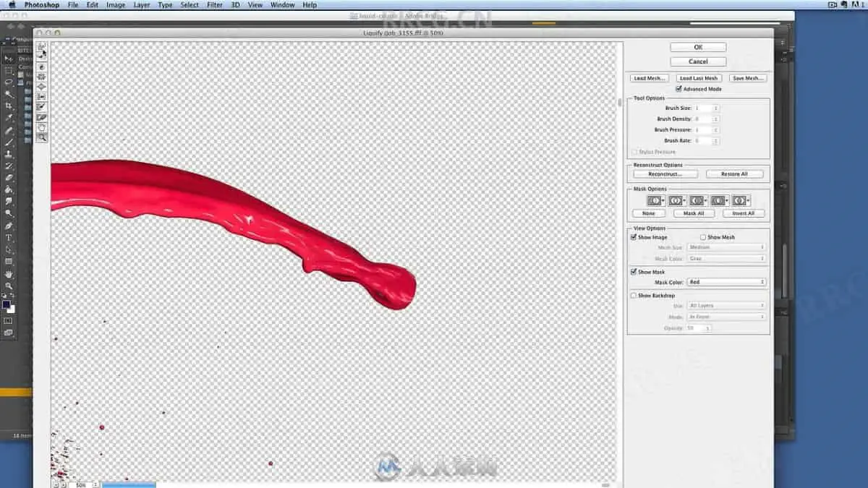Open the Replace Selection mask option dropdown
The image size is (868, 488).
pos(656,200)
